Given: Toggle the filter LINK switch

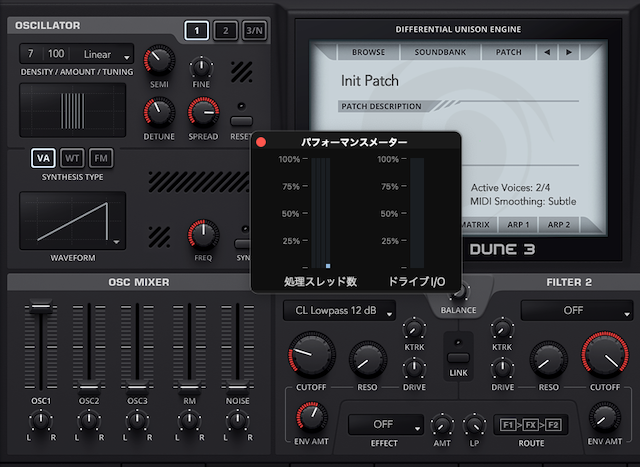Looking at the screenshot, I should pyautogui.click(x=456, y=358).
